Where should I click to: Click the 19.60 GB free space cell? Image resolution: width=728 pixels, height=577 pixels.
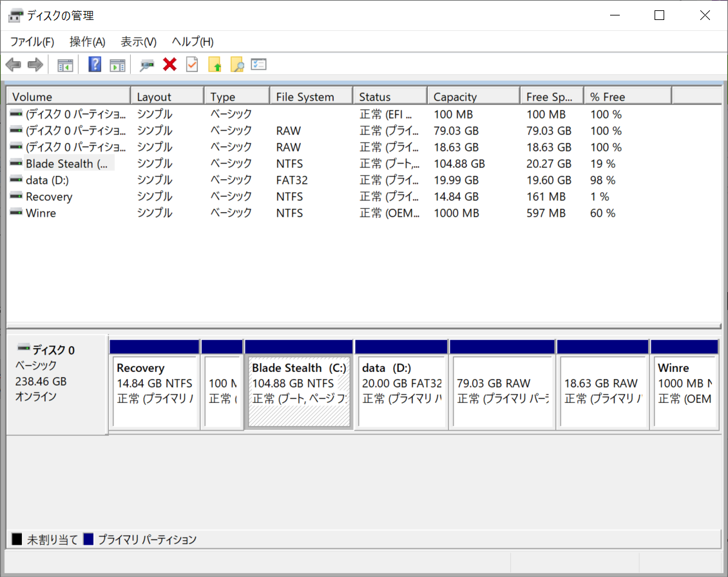click(549, 180)
